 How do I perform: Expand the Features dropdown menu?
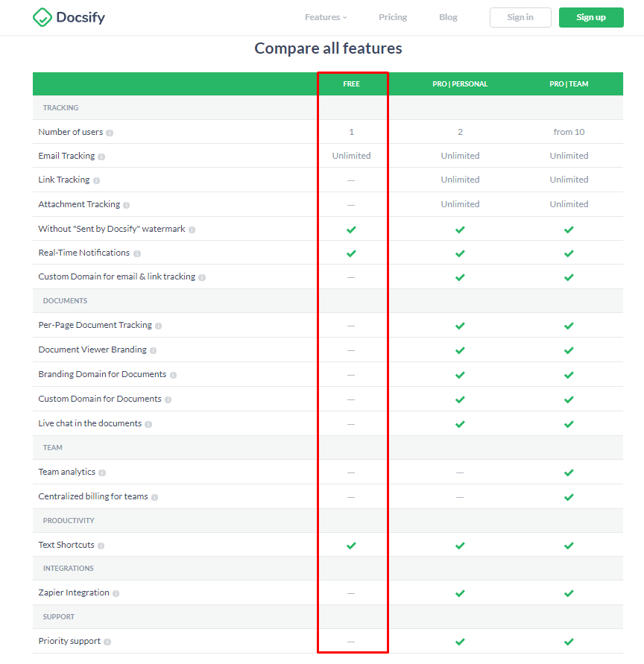(326, 17)
